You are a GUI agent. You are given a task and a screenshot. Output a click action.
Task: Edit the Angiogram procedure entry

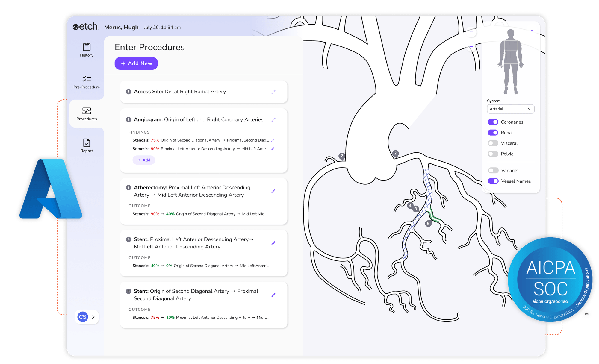pos(273,119)
